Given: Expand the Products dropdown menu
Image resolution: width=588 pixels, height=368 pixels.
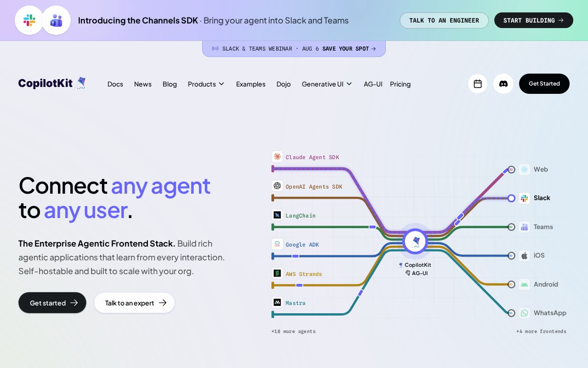Looking at the screenshot, I should [206, 84].
